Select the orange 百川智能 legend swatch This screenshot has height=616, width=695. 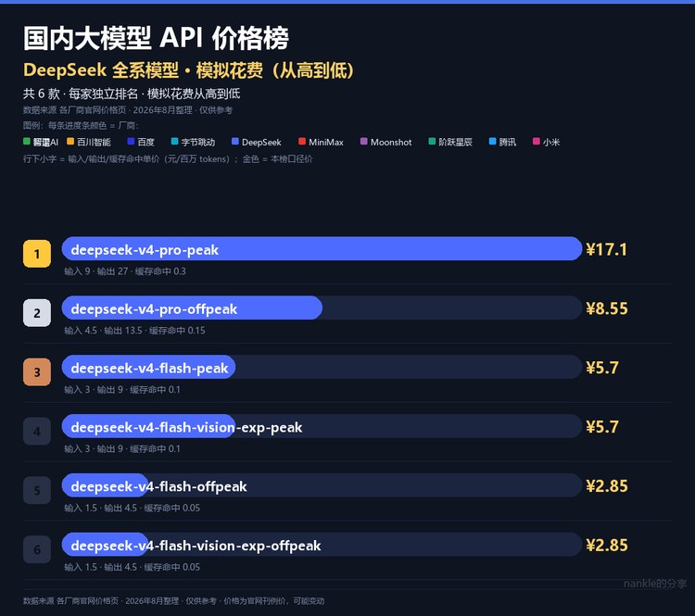(x=70, y=142)
